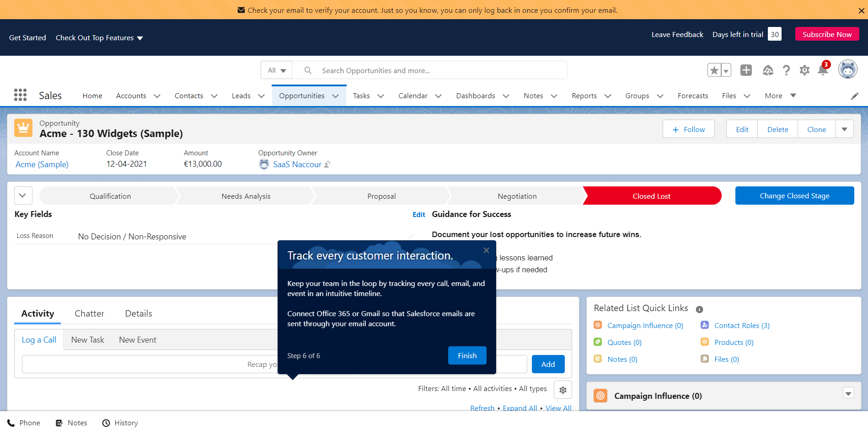Open the Opportunities tab dropdown chevron
868x434 pixels.
(x=336, y=96)
